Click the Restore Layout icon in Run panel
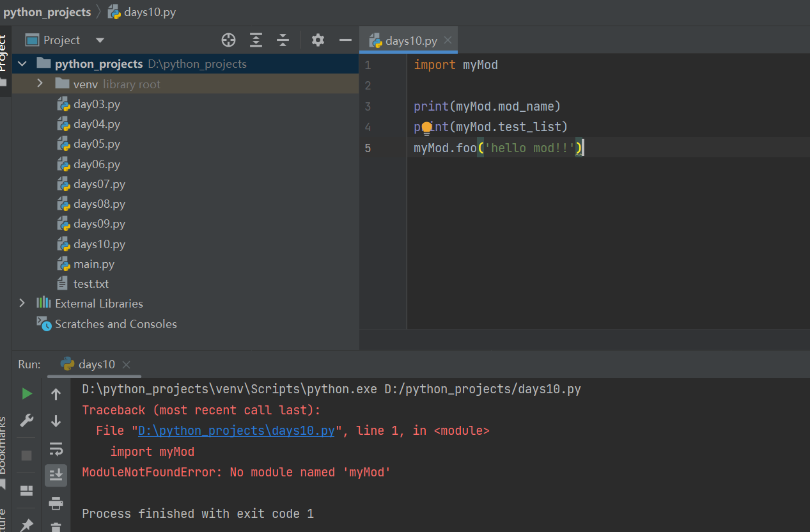This screenshot has width=810, height=532. 27,490
